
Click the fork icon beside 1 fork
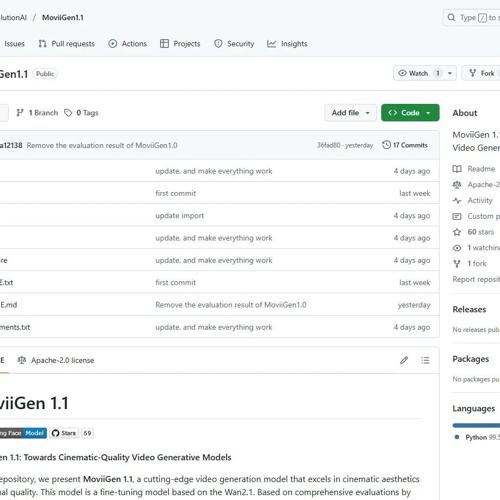[x=457, y=264]
